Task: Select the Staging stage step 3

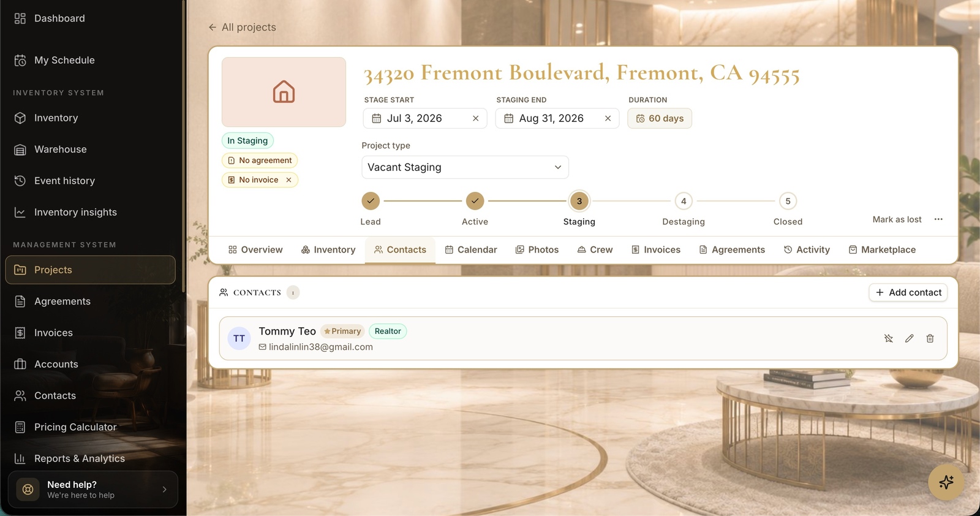Action: coord(579,201)
